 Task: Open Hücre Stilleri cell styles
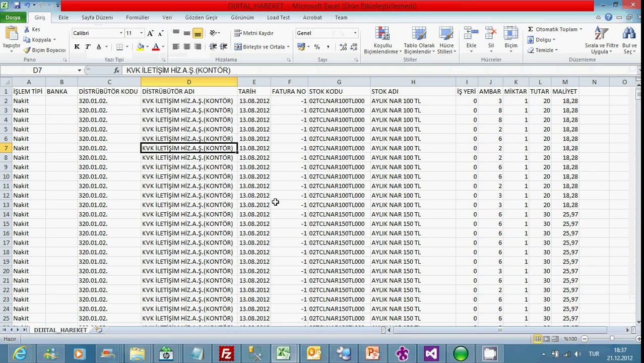point(446,40)
